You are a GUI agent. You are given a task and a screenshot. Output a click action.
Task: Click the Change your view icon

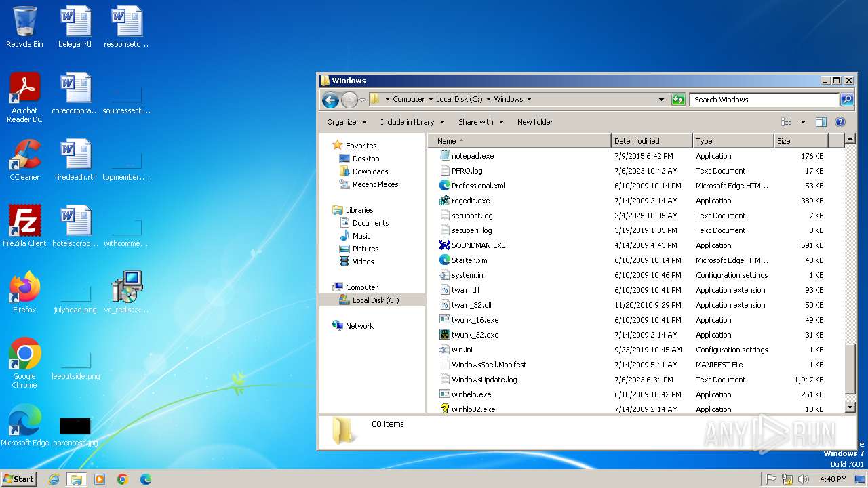click(787, 122)
